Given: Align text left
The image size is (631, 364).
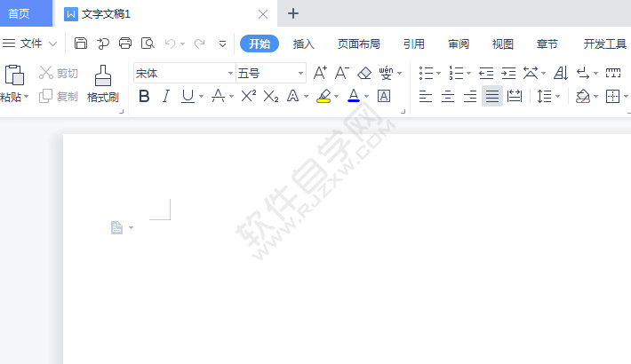Looking at the screenshot, I should (426, 96).
